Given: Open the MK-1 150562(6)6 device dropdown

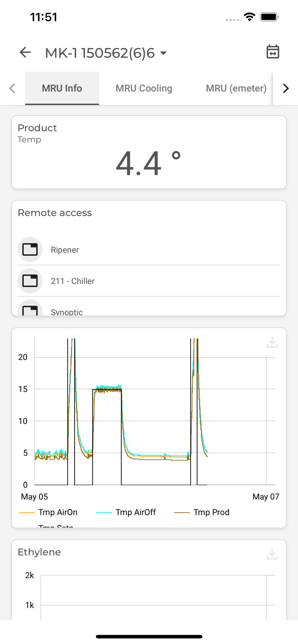Looking at the screenshot, I should (x=106, y=53).
